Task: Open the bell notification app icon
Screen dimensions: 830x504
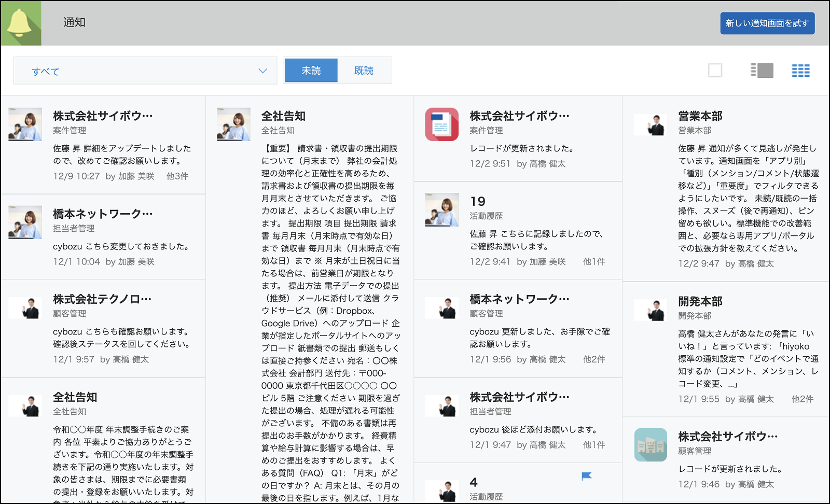Action: click(x=21, y=23)
